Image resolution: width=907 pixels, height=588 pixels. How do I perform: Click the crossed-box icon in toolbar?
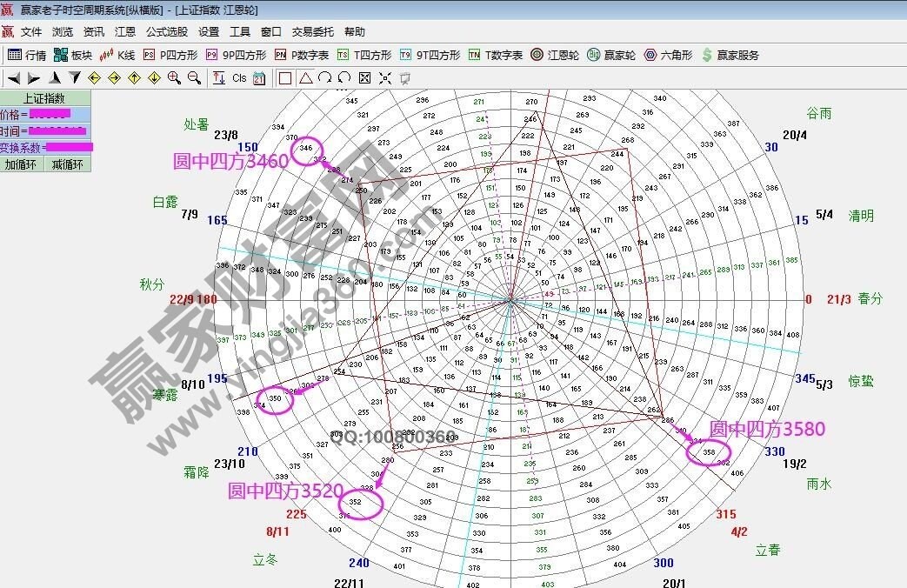364,78
